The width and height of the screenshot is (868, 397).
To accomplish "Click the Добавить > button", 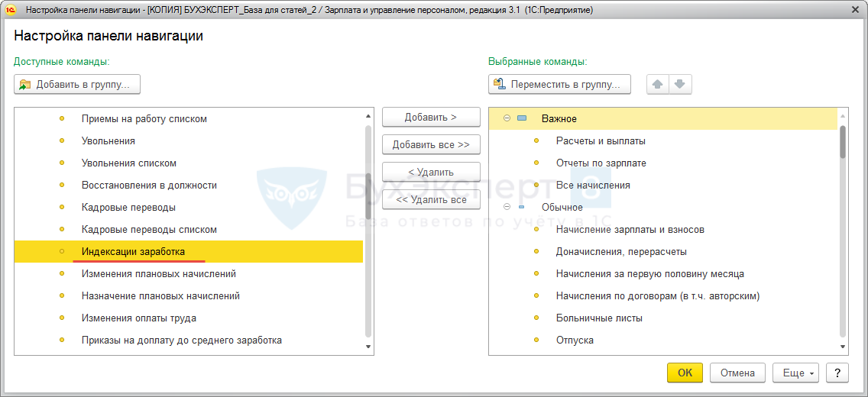I will point(431,118).
